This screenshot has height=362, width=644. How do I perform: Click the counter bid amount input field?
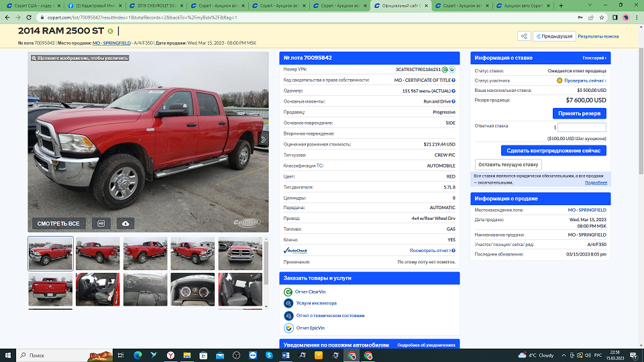[x=582, y=127]
